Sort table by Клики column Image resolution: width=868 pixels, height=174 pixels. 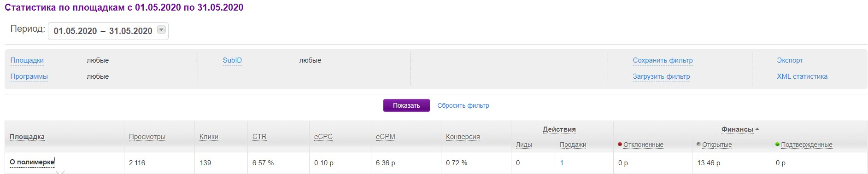coord(209,137)
